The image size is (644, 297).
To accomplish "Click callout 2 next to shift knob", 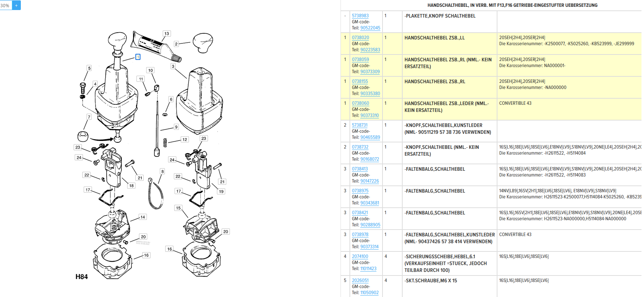I will (x=176, y=44).
